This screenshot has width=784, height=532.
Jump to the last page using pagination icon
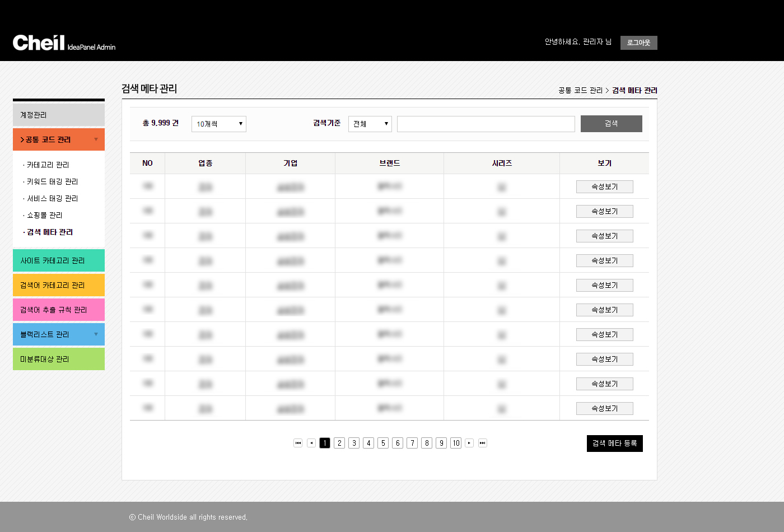tap(482, 443)
